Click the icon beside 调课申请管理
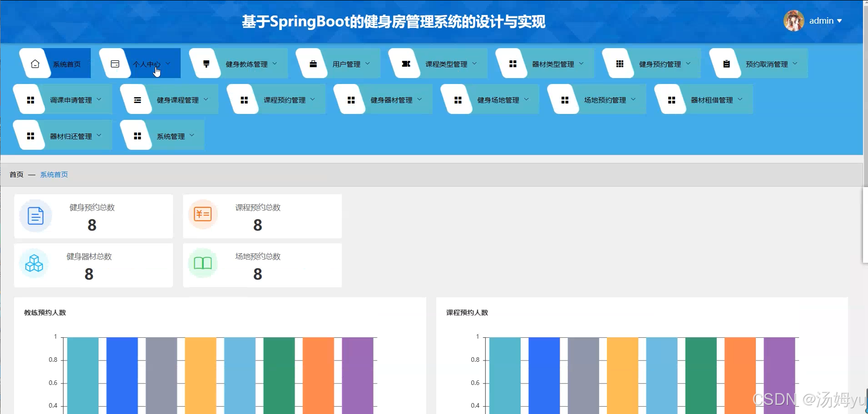Viewport: 868px width, 414px height. click(30, 100)
